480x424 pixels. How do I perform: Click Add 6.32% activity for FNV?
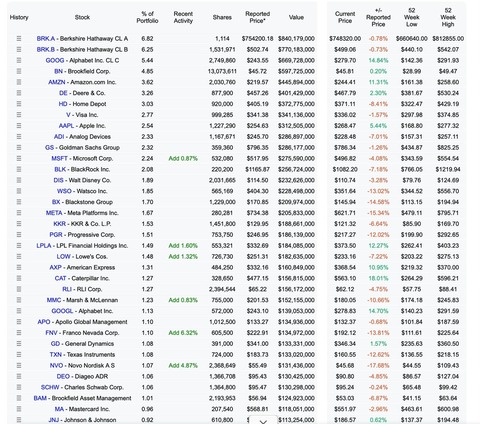[x=183, y=333]
